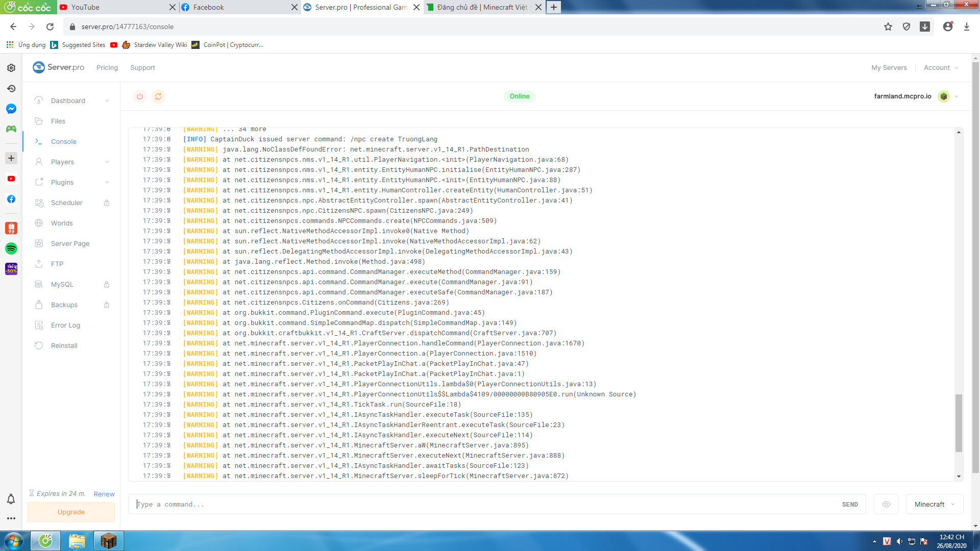
Task: Bookmark page with star icon
Action: 888,27
